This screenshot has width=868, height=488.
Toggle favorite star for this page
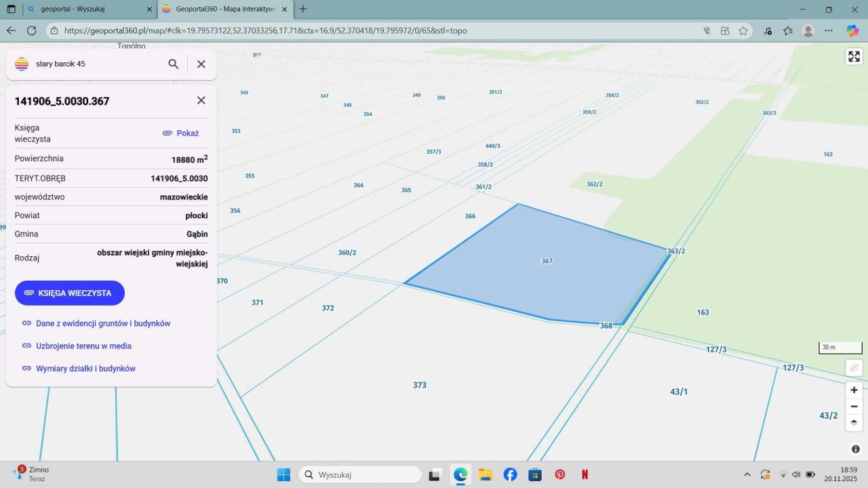click(x=743, y=30)
